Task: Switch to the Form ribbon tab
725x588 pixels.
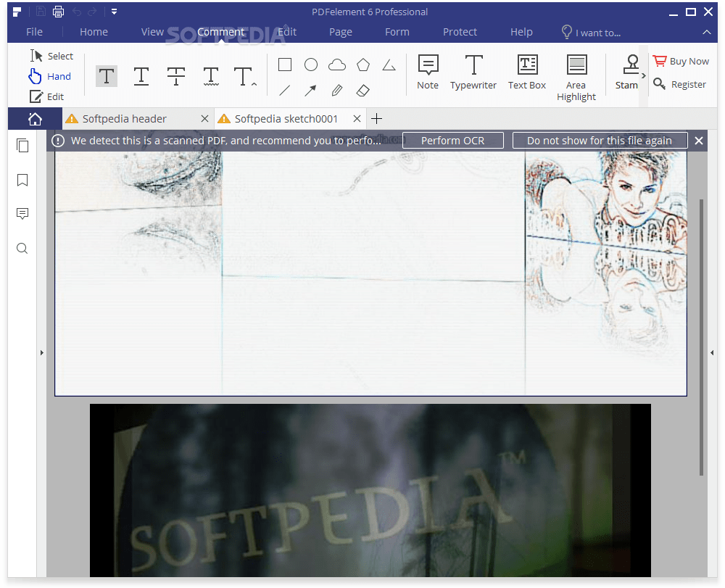Action: (397, 32)
